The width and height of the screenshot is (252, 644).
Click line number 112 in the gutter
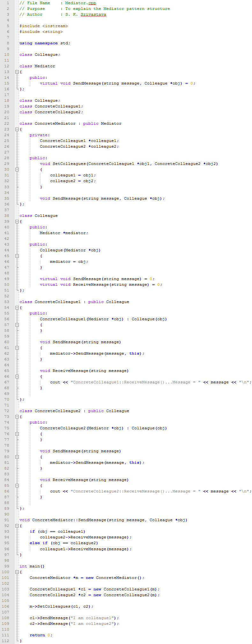[x=6, y=641]
